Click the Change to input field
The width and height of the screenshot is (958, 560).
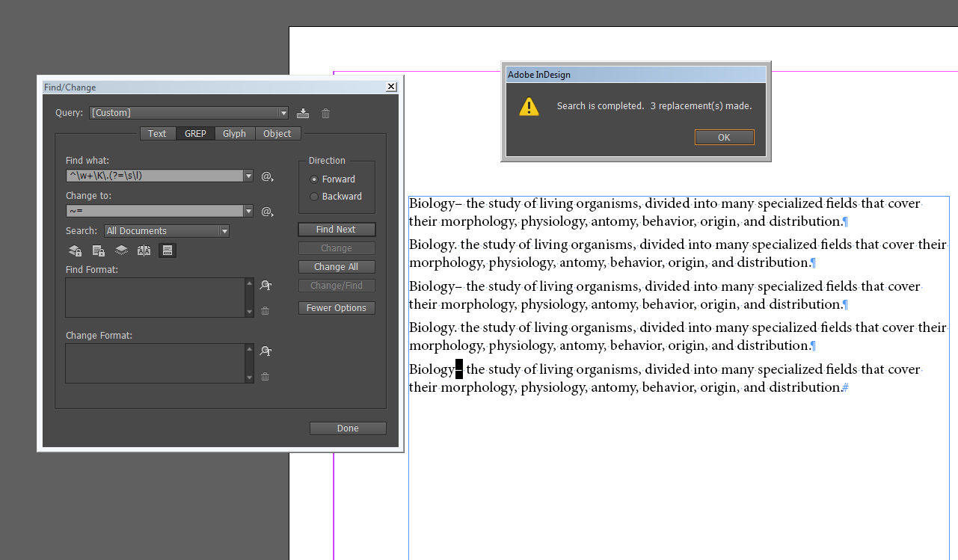point(154,212)
